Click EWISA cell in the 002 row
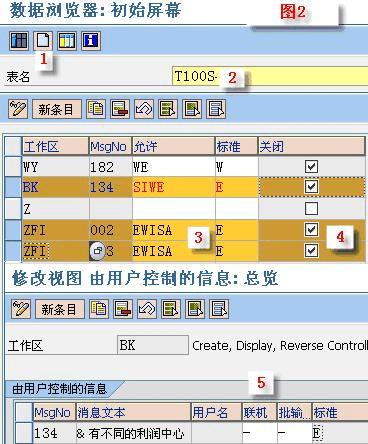This screenshot has width=368, height=444. (x=173, y=230)
